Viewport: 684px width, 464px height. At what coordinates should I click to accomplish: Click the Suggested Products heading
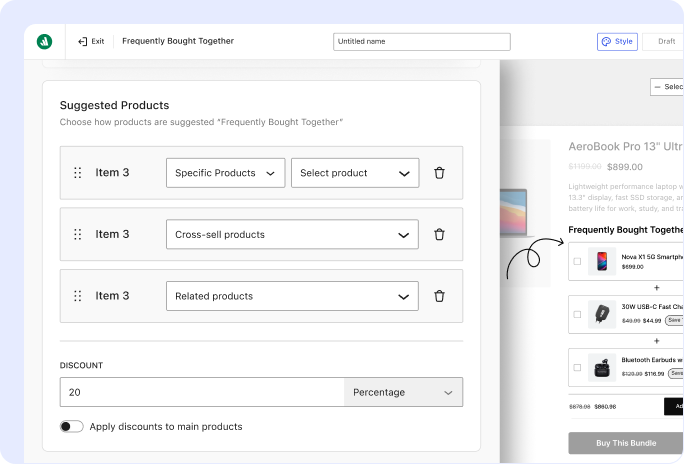tap(114, 106)
